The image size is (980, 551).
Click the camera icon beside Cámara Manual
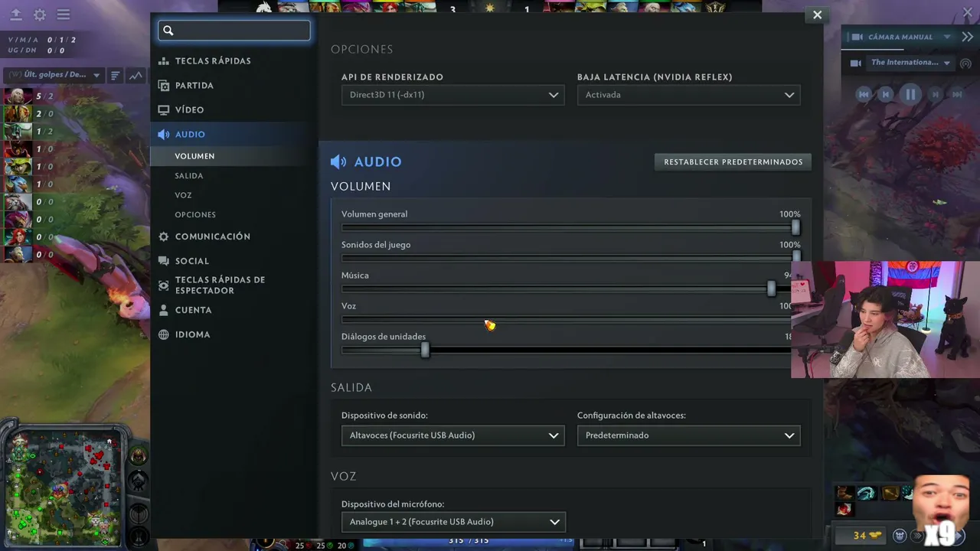[x=857, y=37]
